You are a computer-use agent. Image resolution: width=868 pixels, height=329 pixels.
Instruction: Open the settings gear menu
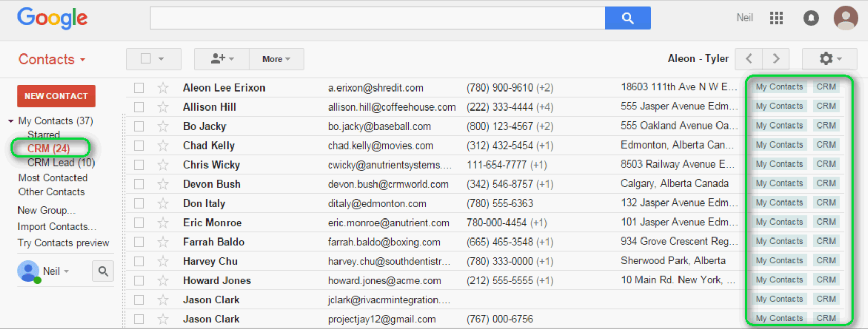point(829,59)
